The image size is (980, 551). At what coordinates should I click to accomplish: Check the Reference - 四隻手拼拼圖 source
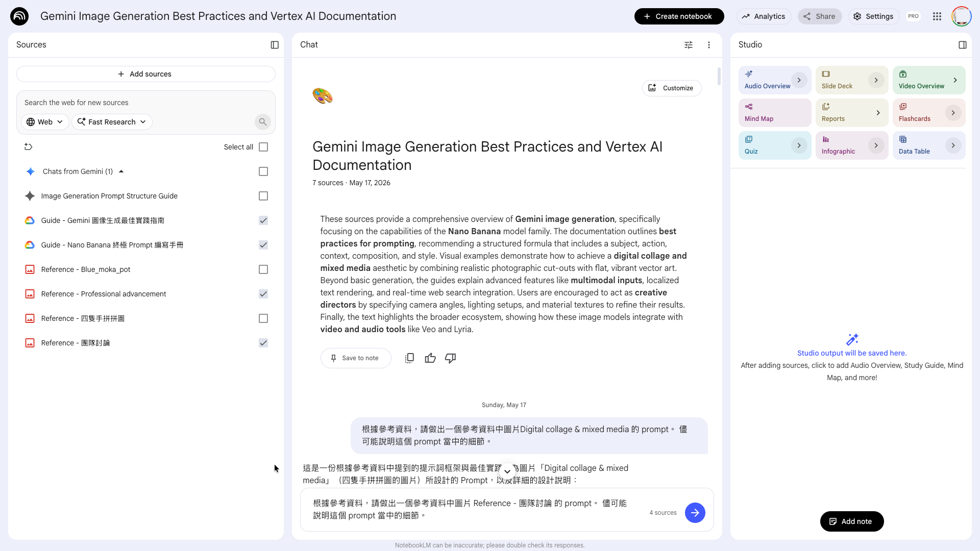point(263,318)
